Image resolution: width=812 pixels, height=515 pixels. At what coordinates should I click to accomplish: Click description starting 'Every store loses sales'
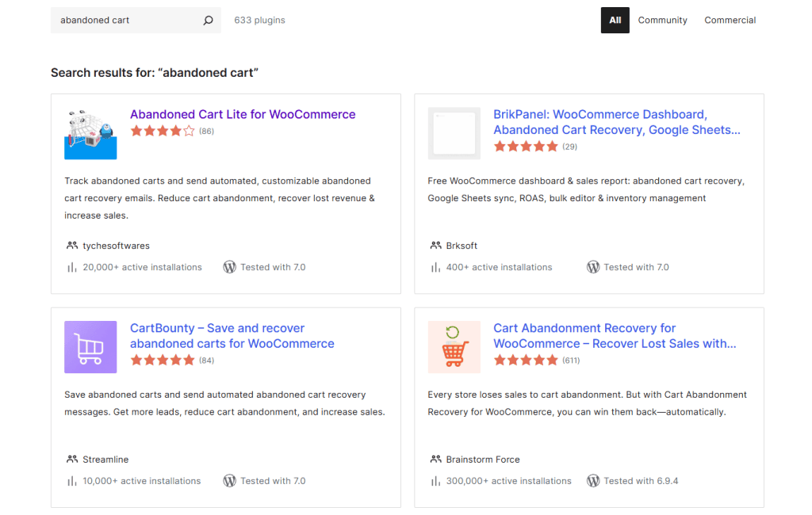[588, 403]
